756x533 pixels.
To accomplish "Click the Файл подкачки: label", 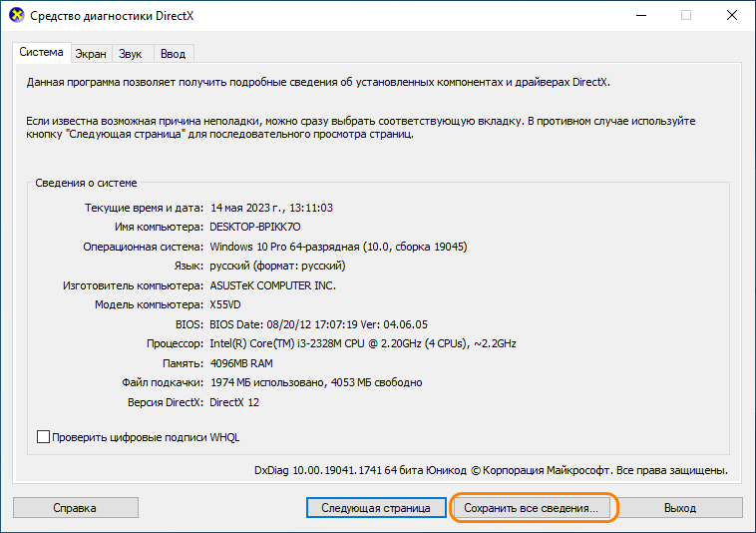I will 163,382.
